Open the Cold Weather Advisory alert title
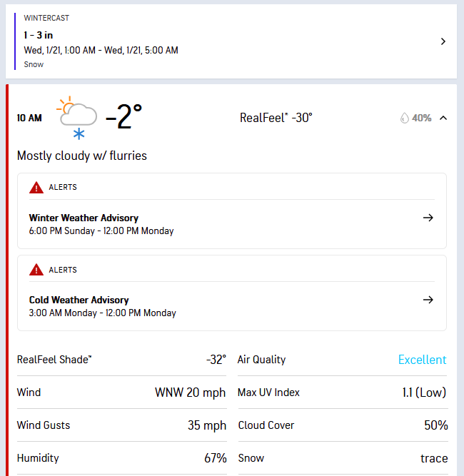 tap(79, 300)
